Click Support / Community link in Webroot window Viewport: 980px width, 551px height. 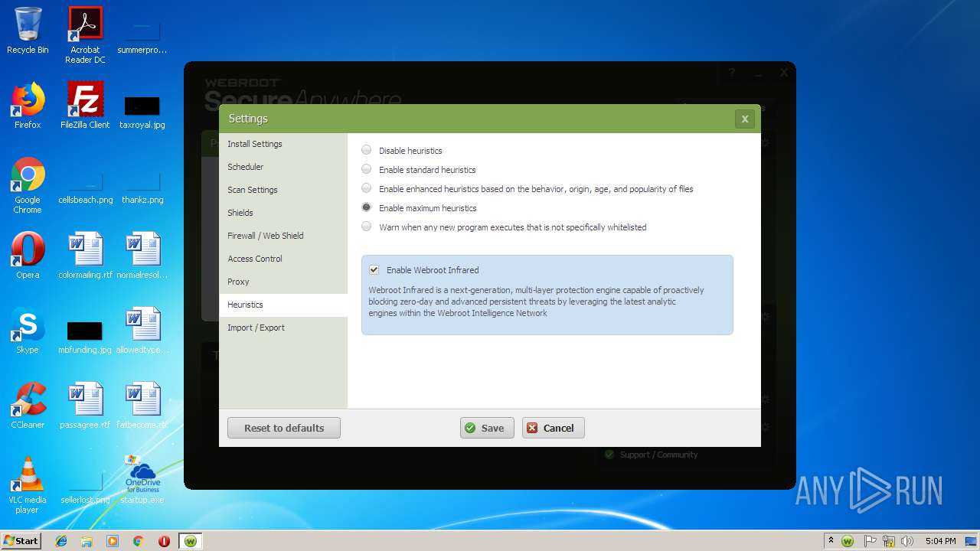pos(658,455)
